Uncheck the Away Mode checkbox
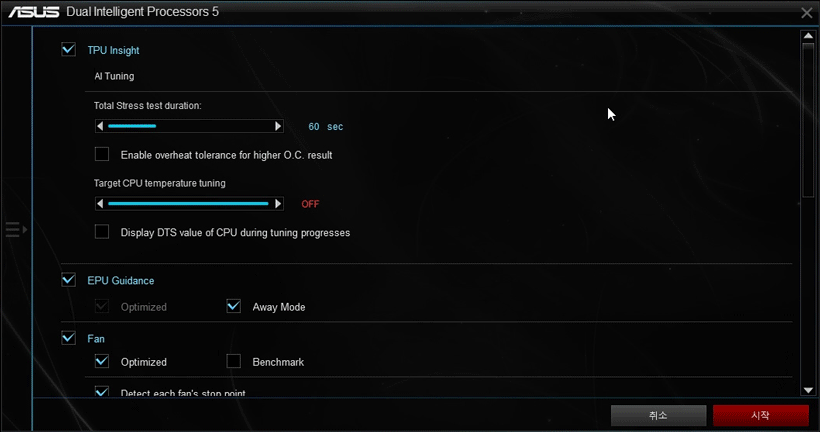 pos(234,306)
